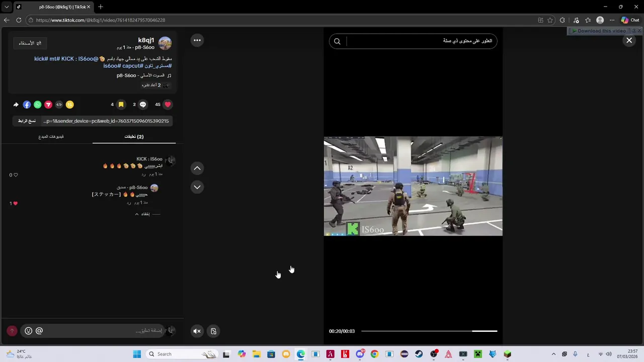Click the الأصدقاء friends button
This screenshot has height=362, width=644.
(x=30, y=43)
